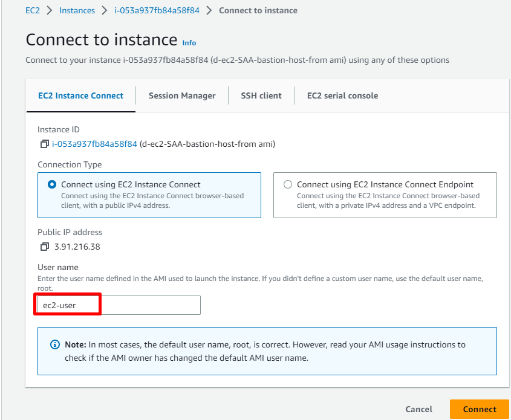The height and width of the screenshot is (420, 511).
Task: Switch to the Session Manager tab
Action: tap(182, 95)
